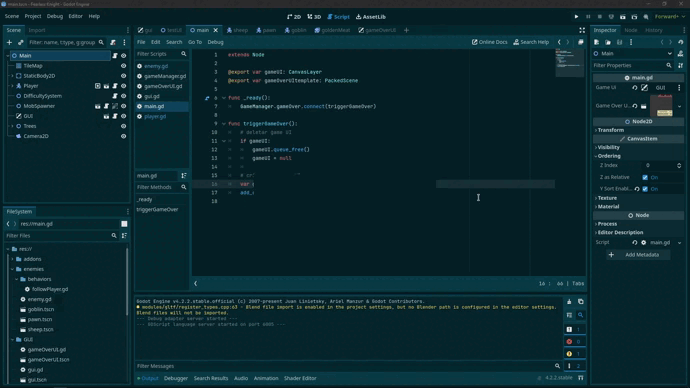Click Search Help button
690x388 pixels.
click(x=531, y=42)
